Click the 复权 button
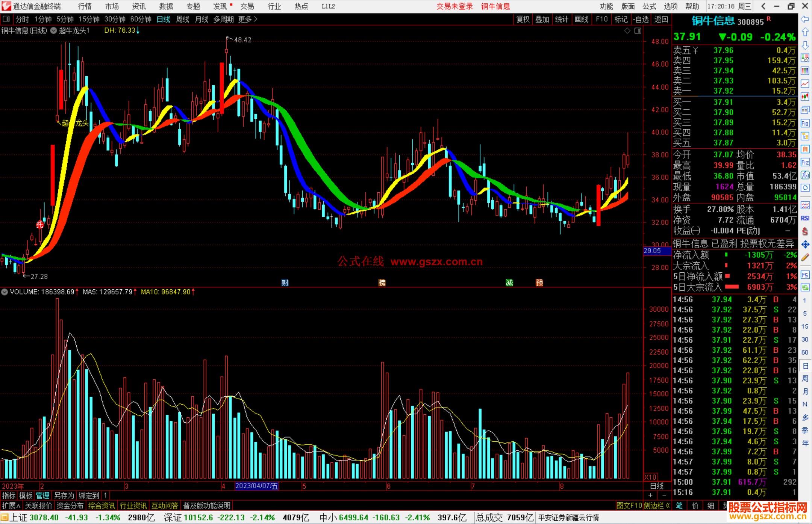The width and height of the screenshot is (812, 524). [x=523, y=19]
